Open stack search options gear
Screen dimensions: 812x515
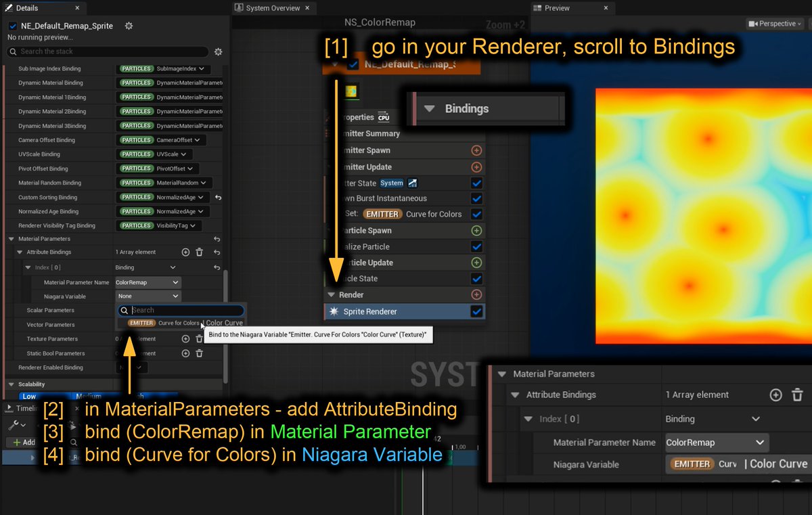click(x=218, y=51)
